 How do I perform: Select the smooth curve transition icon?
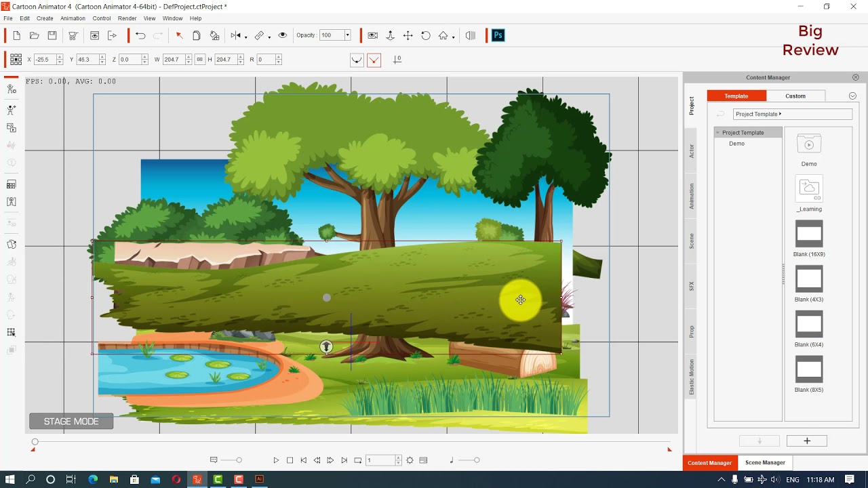pos(357,60)
